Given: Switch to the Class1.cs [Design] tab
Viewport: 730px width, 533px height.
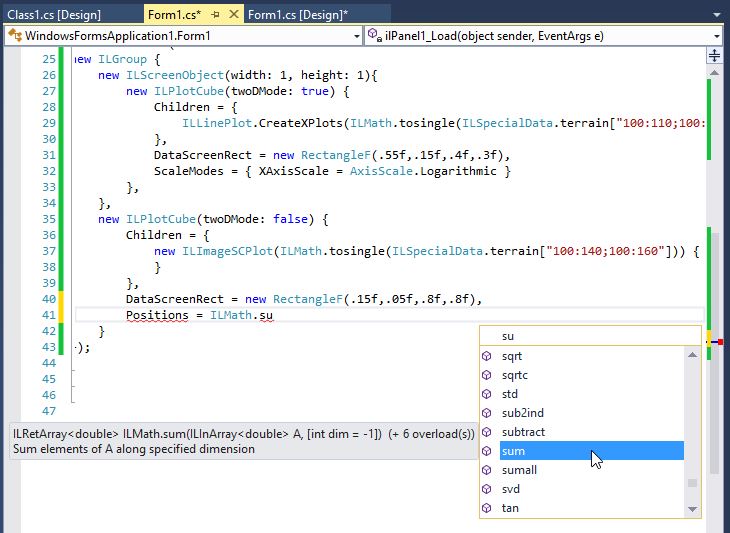Looking at the screenshot, I should coord(54,15).
